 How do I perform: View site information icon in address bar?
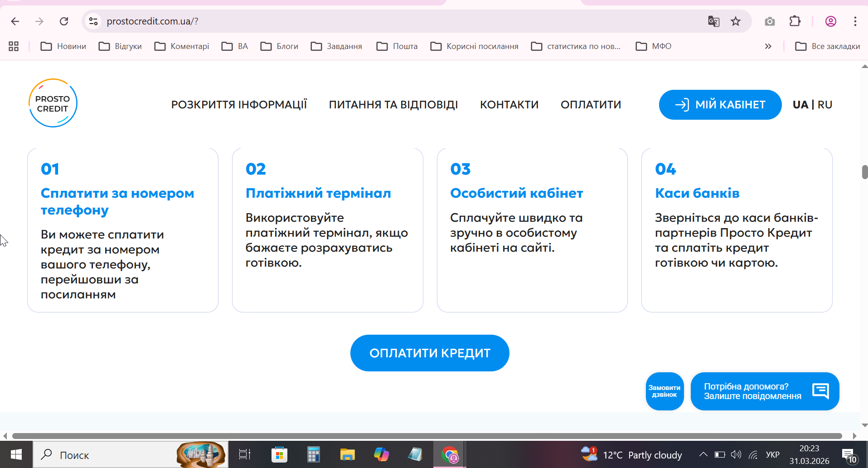pyautogui.click(x=93, y=21)
